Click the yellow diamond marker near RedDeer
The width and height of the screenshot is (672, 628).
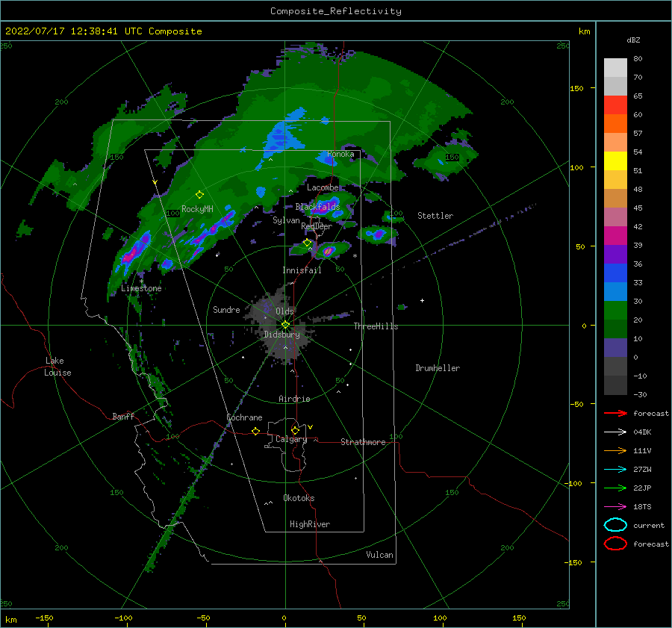click(308, 243)
